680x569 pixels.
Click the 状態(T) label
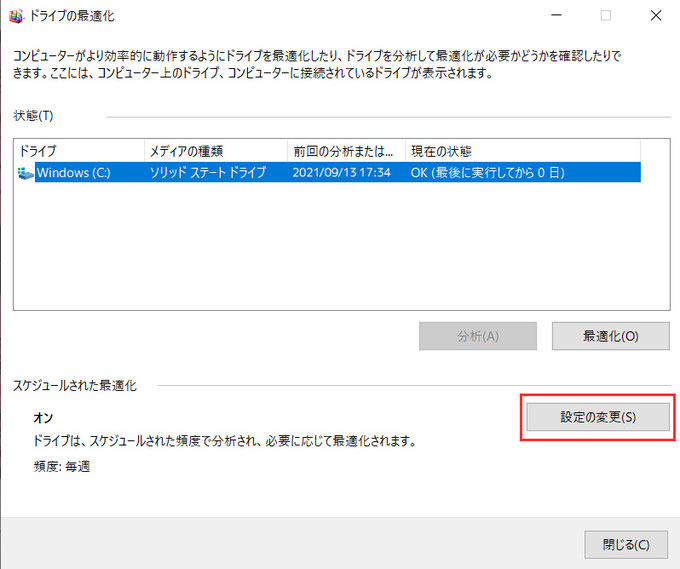click(x=33, y=116)
